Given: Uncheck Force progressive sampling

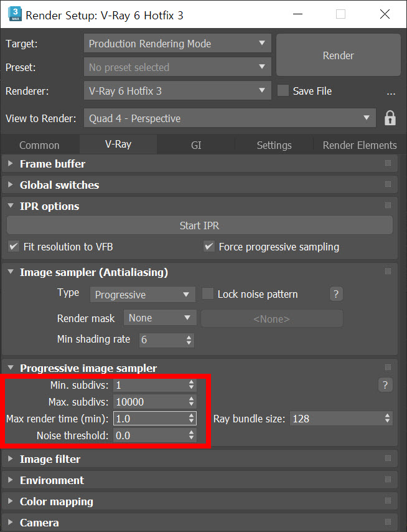Looking at the screenshot, I should tap(209, 246).
